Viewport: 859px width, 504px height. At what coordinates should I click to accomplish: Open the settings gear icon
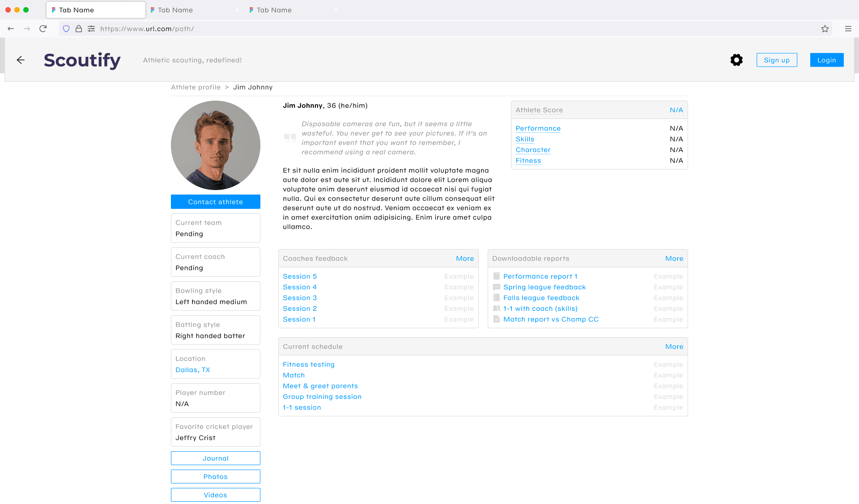736,60
